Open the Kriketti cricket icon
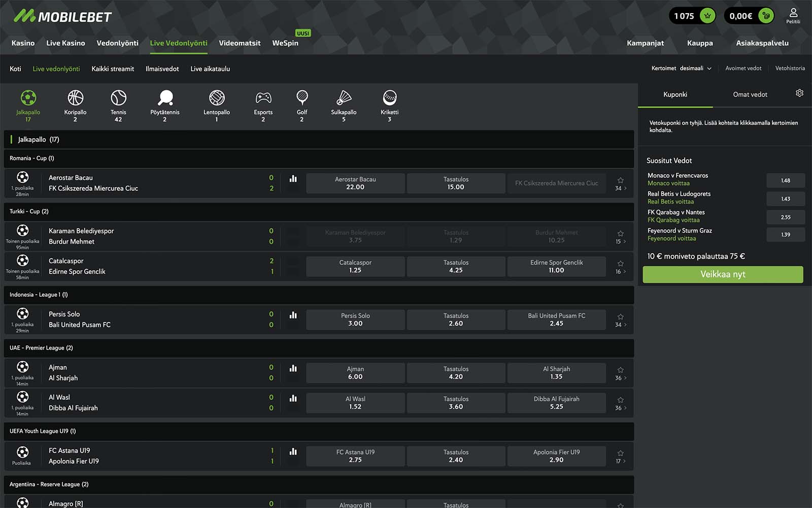812x508 pixels. [389, 98]
